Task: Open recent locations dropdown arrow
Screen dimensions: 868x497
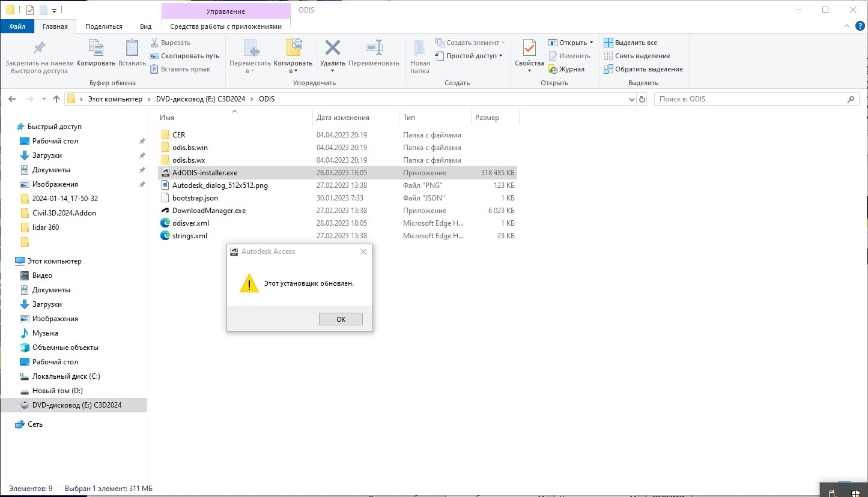Action: click(x=44, y=99)
